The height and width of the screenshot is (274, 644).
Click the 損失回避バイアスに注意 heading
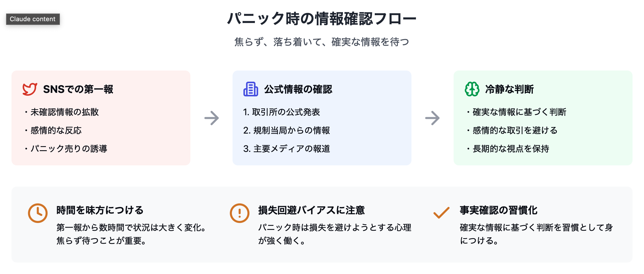(311, 210)
